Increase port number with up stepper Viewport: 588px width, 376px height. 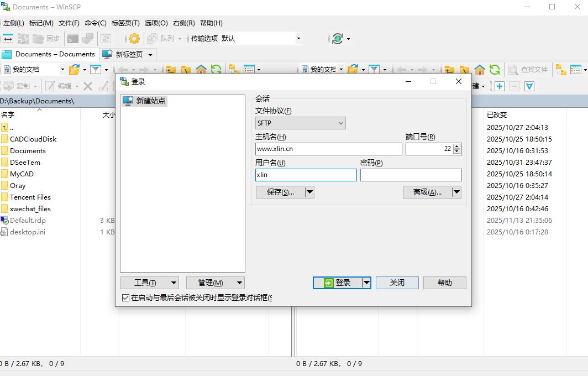click(x=456, y=147)
